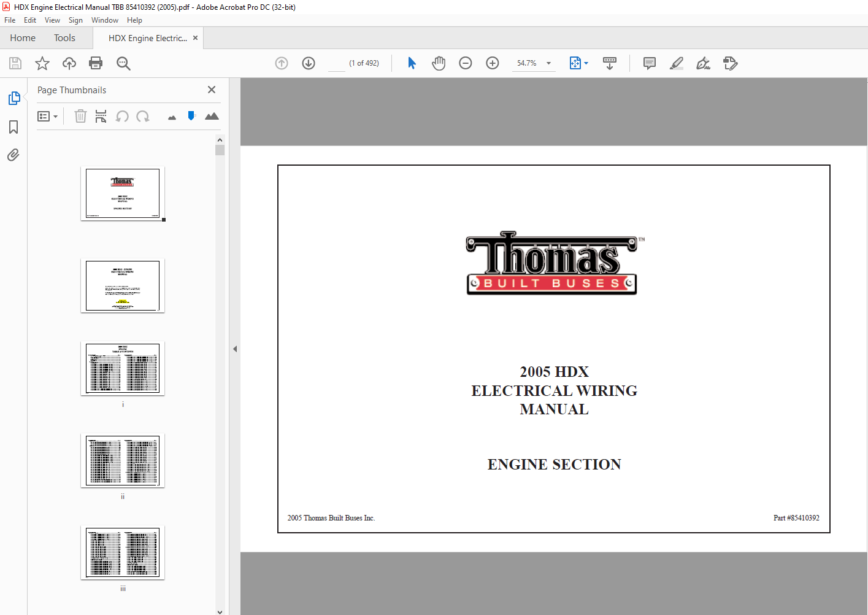Image resolution: width=868 pixels, height=615 pixels.
Task: Click the '2005 Thomas Built Buses Inc.' footer text
Action: click(x=331, y=518)
